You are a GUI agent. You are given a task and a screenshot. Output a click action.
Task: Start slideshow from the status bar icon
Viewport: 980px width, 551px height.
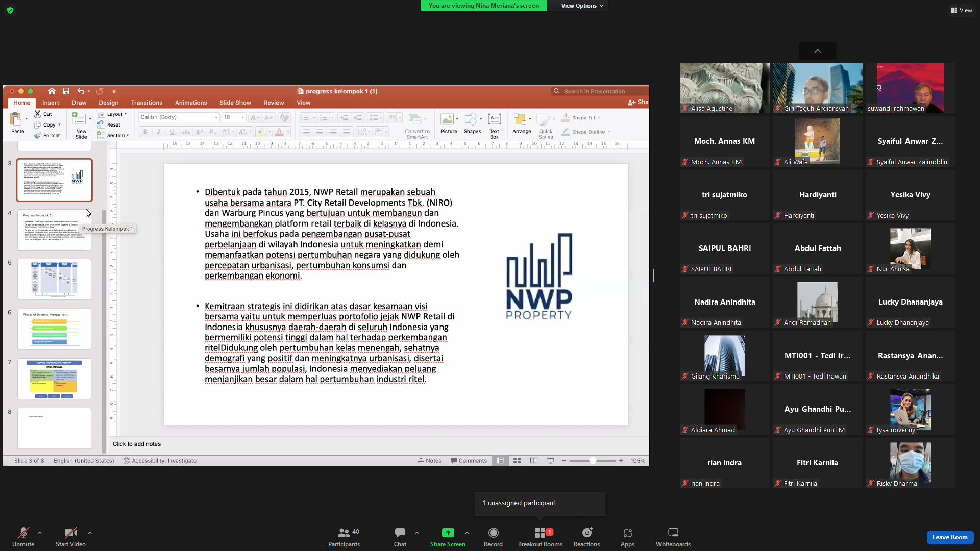(x=550, y=461)
